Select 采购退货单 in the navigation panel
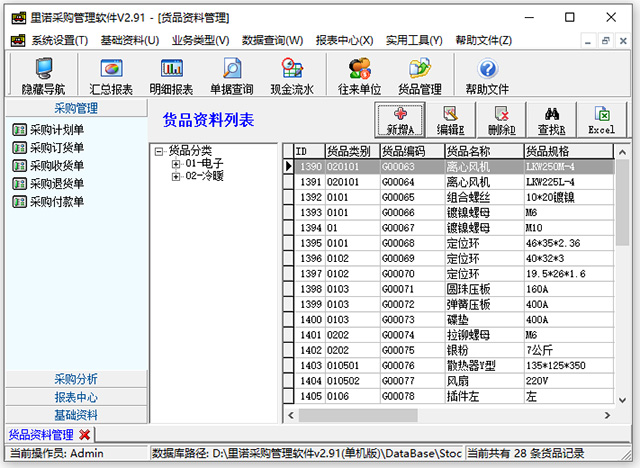Viewport: 640px width, 468px height. click(x=57, y=183)
